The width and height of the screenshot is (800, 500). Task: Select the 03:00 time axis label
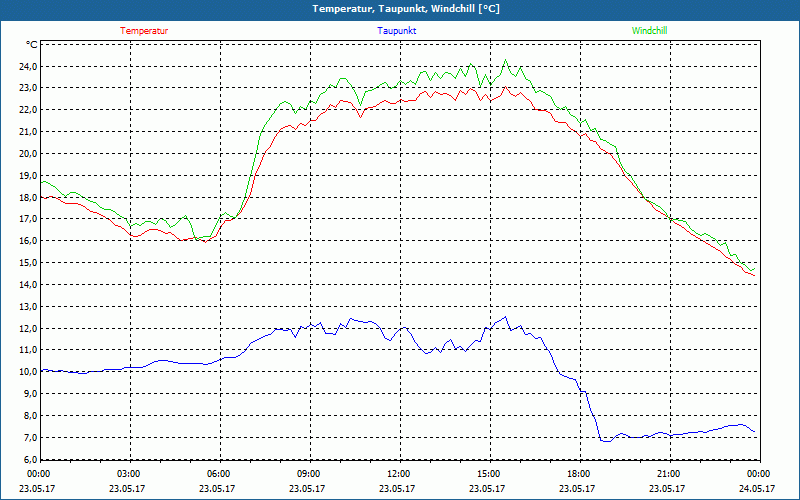(x=129, y=474)
